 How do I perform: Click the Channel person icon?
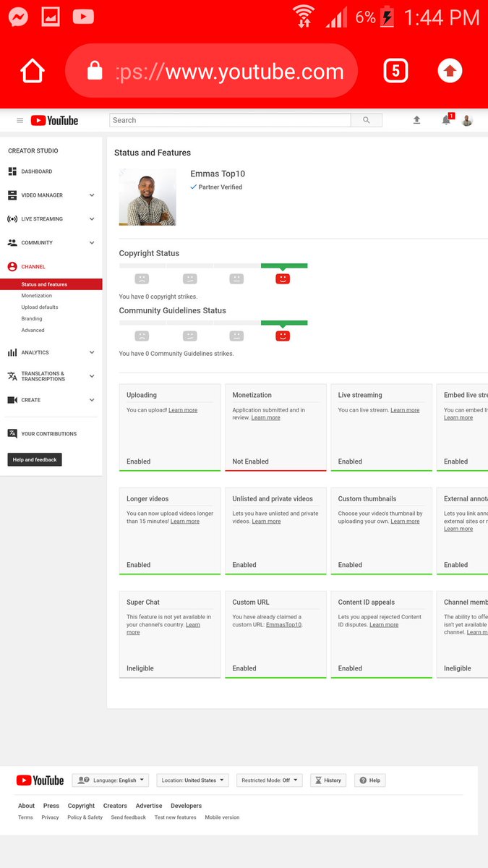(x=12, y=267)
